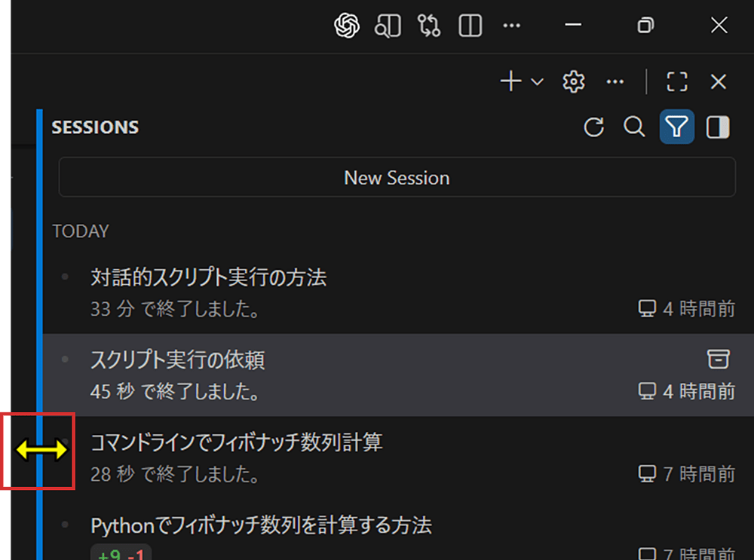Toggle fullscreen with the expand brackets icon
The image size is (754, 560).
point(677,81)
